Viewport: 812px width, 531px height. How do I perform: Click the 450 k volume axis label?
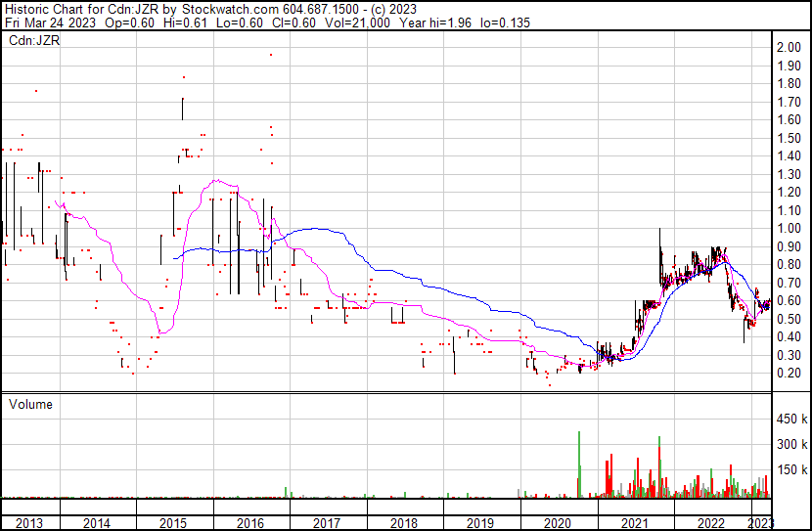click(x=791, y=420)
